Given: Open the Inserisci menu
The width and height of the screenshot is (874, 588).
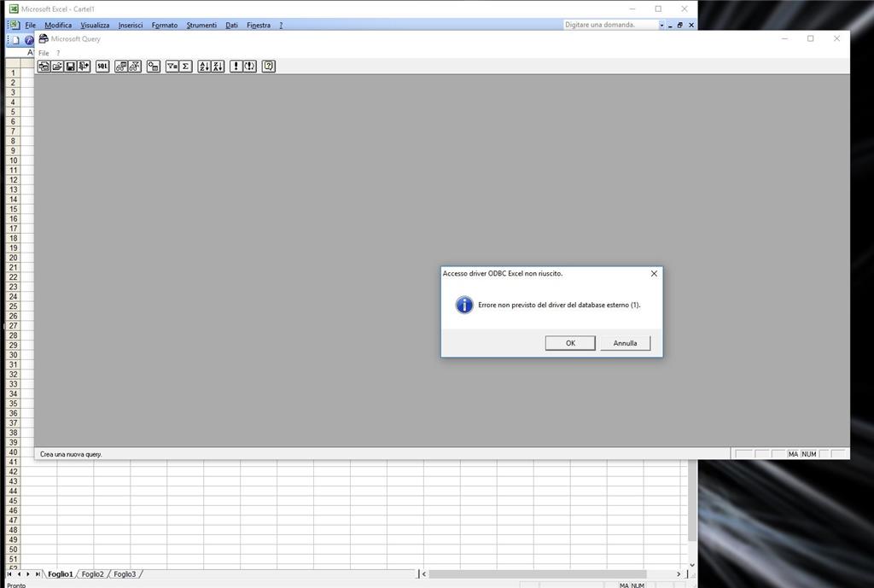Looking at the screenshot, I should pos(131,25).
